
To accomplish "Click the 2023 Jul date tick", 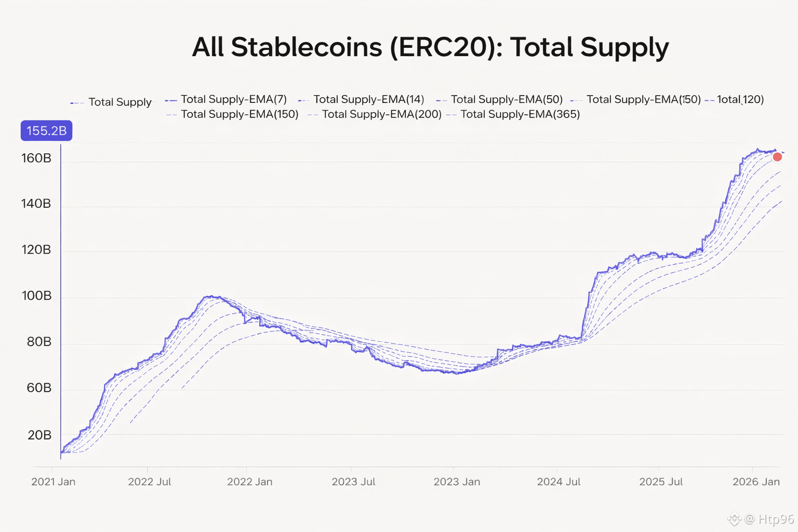I will click(x=353, y=482).
